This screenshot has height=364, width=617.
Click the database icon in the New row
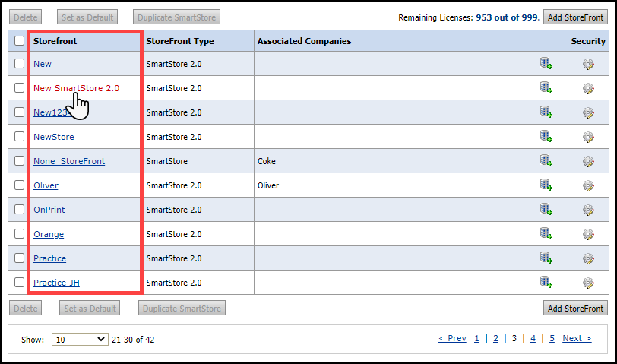click(x=546, y=64)
